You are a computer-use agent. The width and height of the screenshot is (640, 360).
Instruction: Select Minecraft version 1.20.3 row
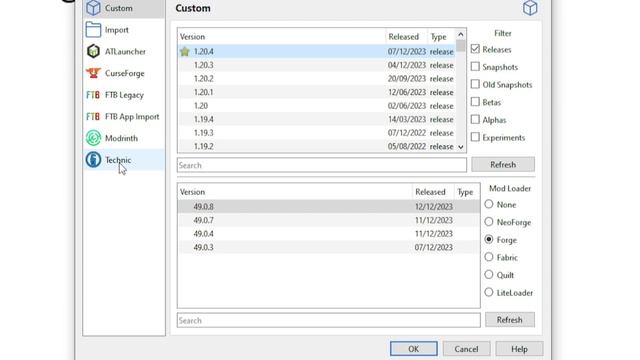point(317,65)
